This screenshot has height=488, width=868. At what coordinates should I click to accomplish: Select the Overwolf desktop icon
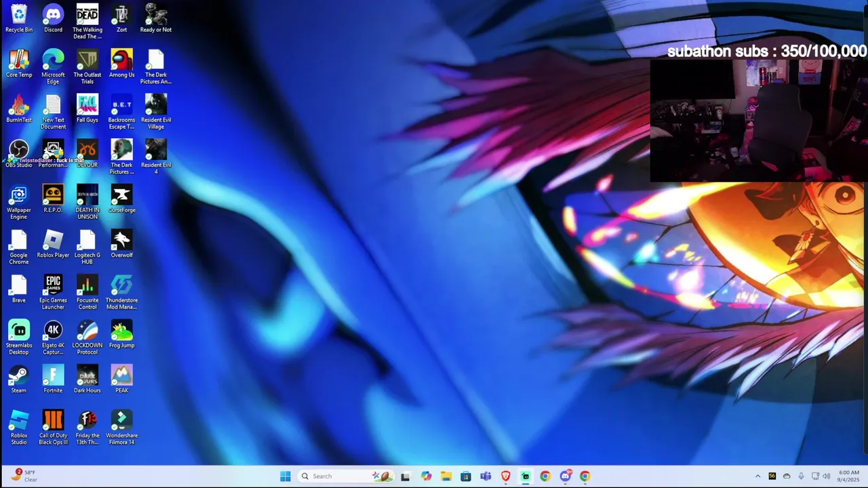(x=121, y=244)
